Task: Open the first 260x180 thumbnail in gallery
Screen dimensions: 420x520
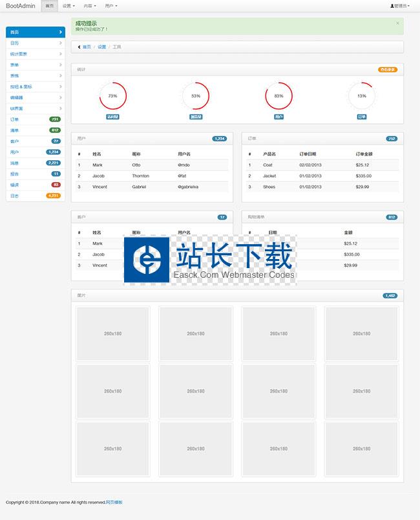Action: pyautogui.click(x=113, y=333)
